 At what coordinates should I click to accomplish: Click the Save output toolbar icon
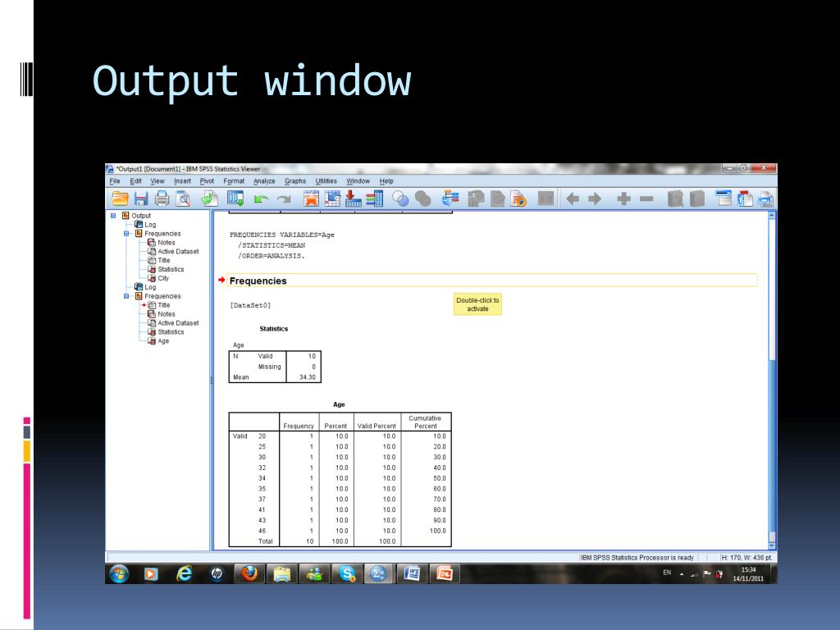click(141, 199)
